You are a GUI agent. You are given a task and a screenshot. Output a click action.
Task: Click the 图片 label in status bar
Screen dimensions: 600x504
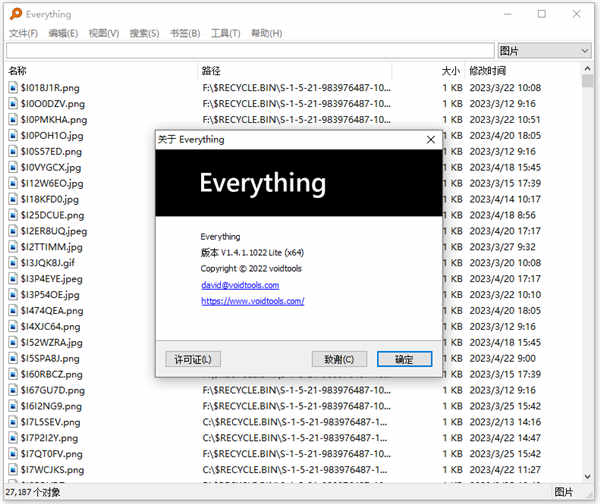(x=564, y=492)
